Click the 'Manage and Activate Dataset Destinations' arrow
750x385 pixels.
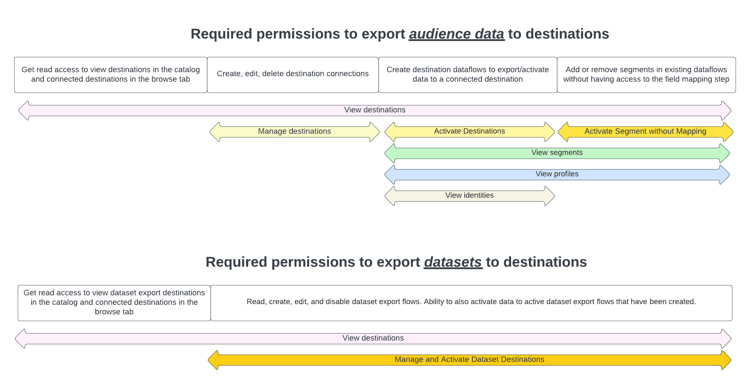click(470, 360)
